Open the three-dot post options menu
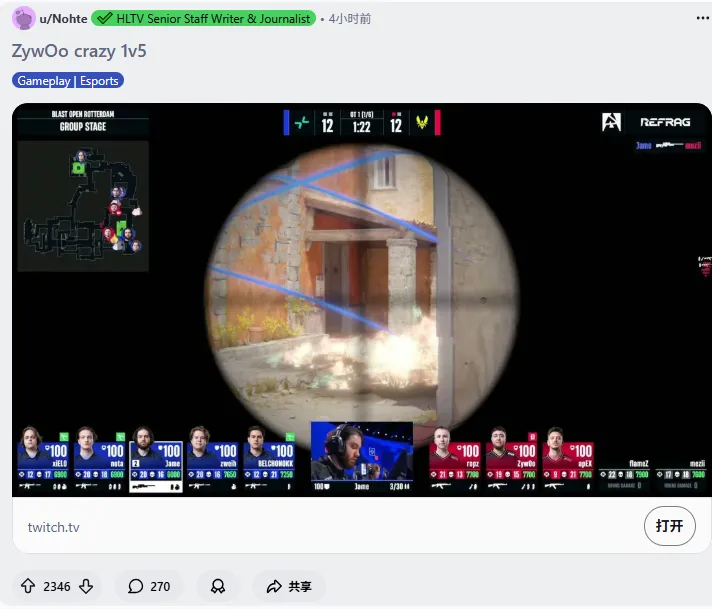This screenshot has height=609, width=712. (702, 18)
